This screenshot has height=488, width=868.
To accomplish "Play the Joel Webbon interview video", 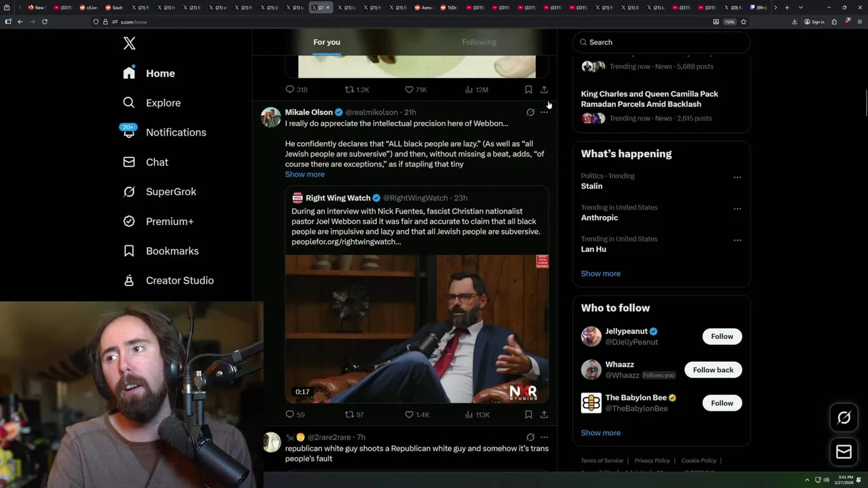I will pyautogui.click(x=416, y=329).
